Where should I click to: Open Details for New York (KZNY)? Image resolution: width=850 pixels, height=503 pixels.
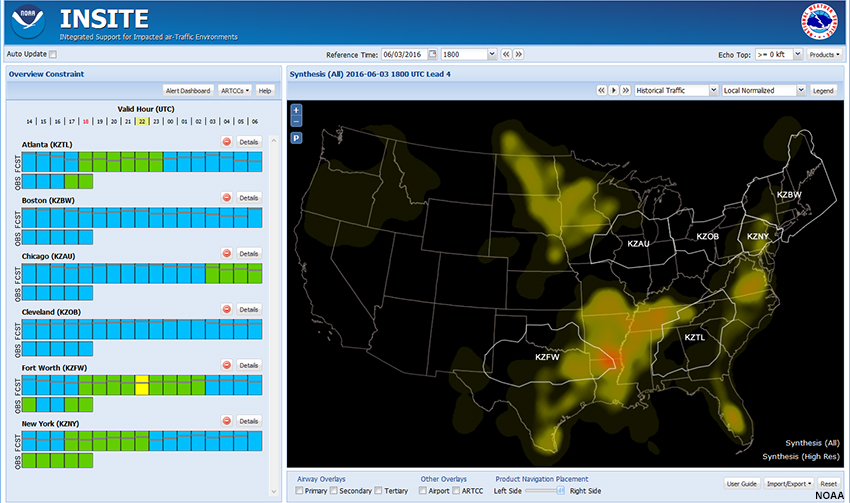click(x=249, y=421)
